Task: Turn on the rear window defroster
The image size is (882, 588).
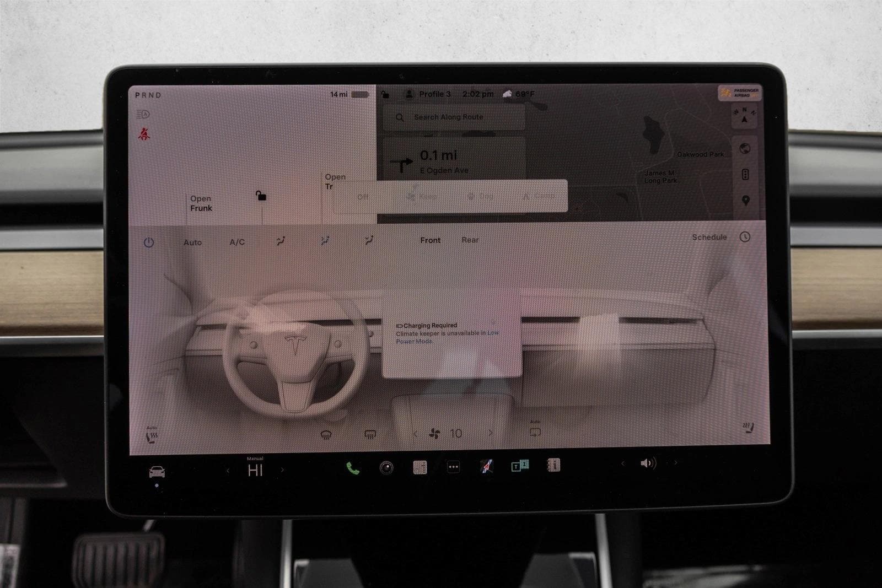Action: click(370, 435)
